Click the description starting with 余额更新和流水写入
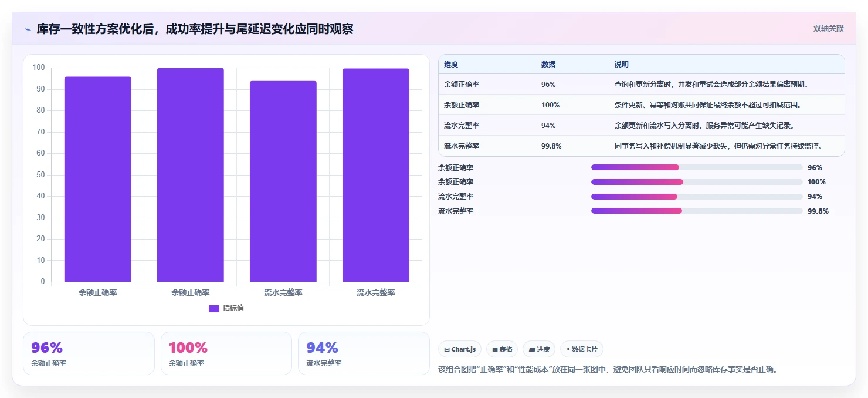868x398 pixels. pos(704,126)
